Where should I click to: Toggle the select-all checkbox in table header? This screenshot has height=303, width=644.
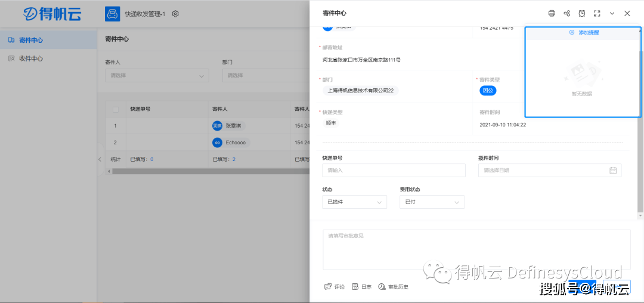coord(116,110)
